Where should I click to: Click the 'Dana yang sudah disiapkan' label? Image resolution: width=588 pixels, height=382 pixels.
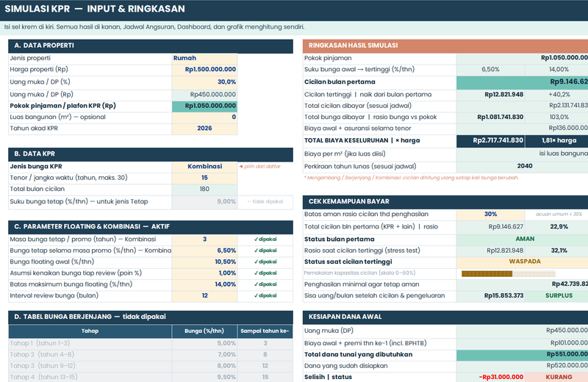coord(345,366)
